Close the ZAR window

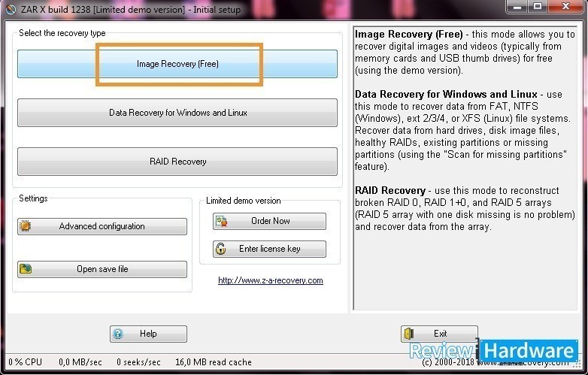[x=565, y=6]
